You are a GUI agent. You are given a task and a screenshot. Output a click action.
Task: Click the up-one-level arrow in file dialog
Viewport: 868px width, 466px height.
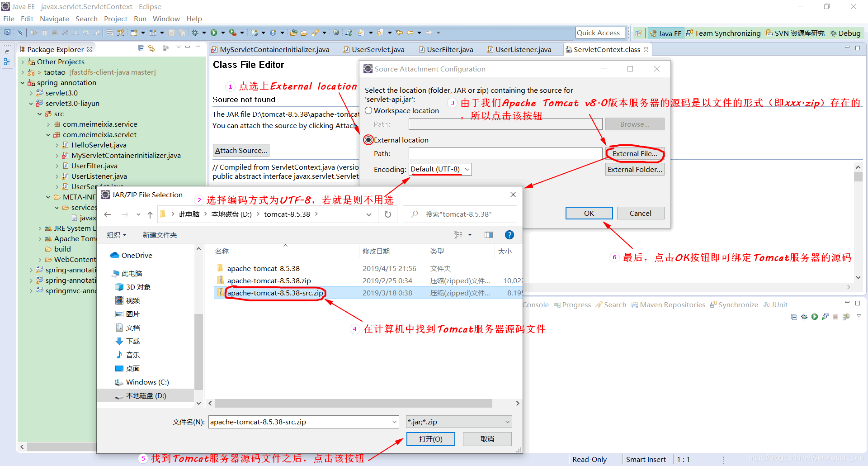(150, 214)
